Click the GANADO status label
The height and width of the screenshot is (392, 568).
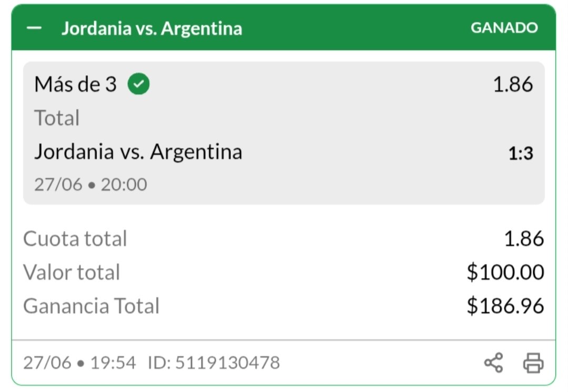pyautogui.click(x=504, y=28)
